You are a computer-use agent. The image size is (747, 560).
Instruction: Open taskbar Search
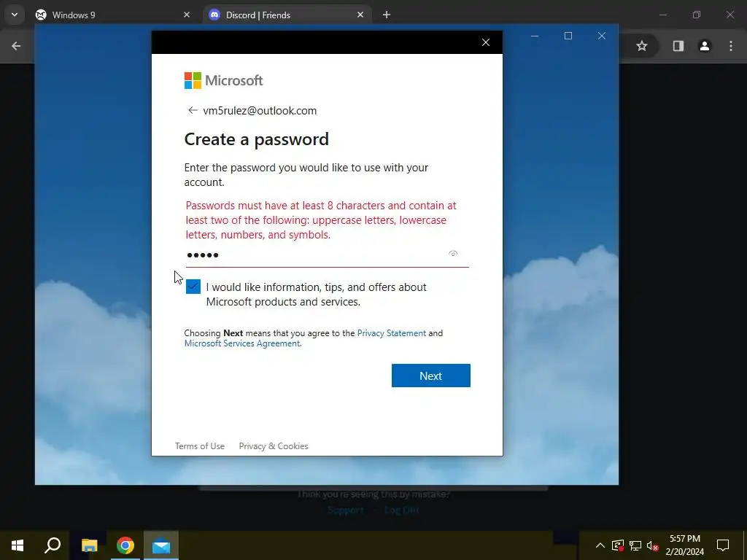coord(53,545)
